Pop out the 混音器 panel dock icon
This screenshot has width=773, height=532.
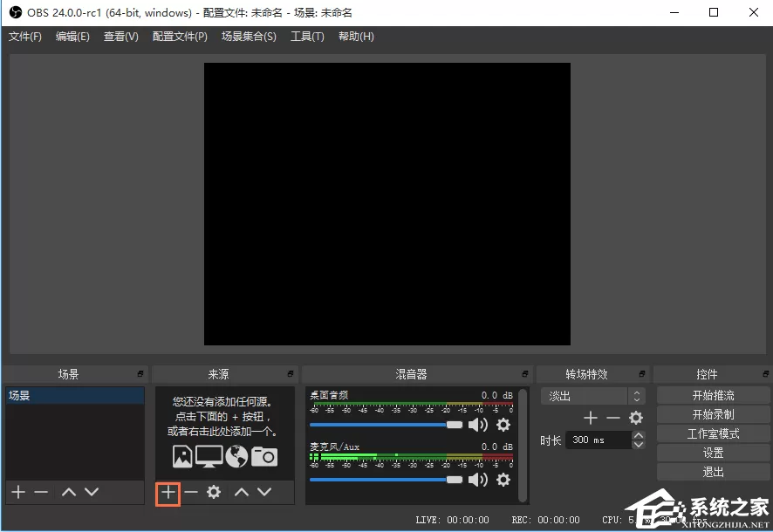tap(525, 374)
